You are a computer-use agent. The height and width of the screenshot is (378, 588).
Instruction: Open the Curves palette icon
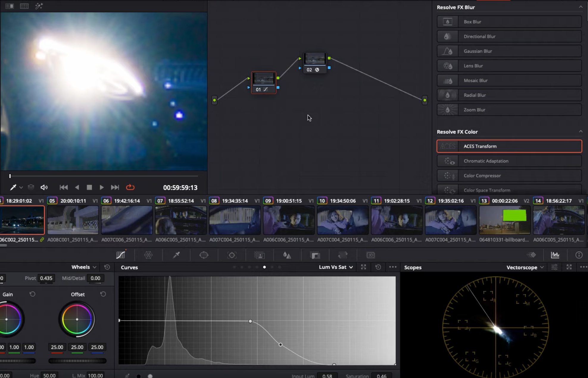[x=121, y=255]
